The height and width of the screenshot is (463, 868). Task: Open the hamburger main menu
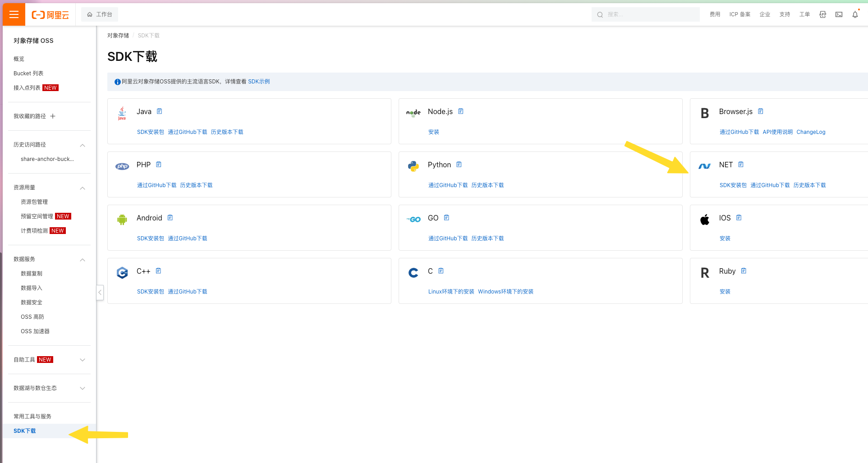click(14, 14)
